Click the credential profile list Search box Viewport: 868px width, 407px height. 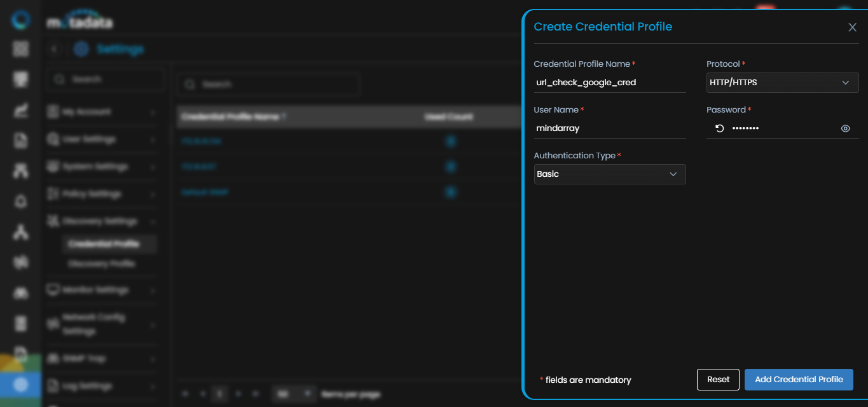[268, 84]
